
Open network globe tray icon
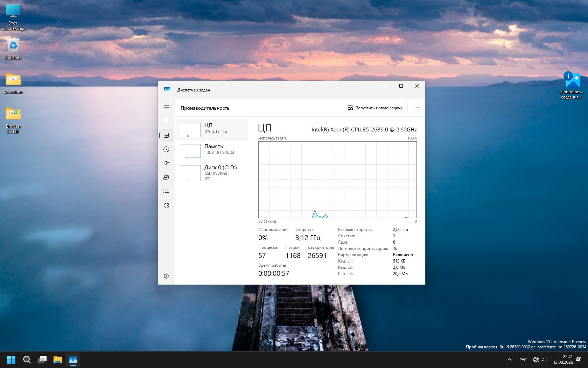pyautogui.click(x=536, y=360)
